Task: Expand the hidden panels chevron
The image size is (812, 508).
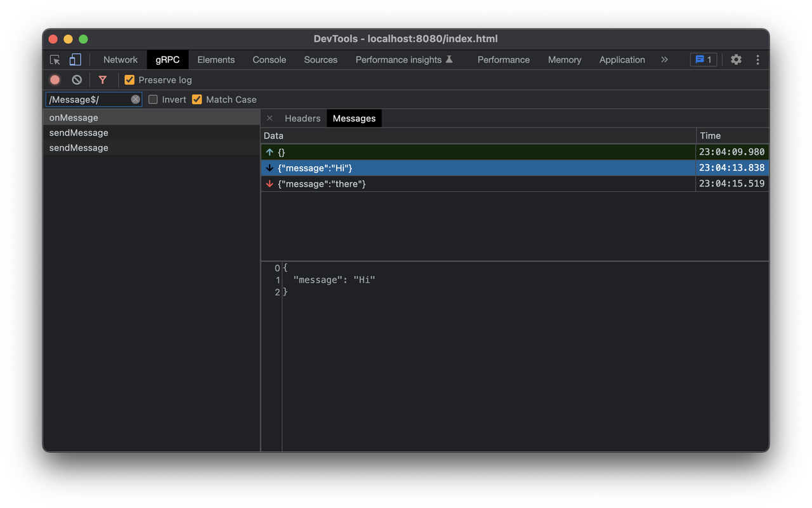Action: tap(664, 59)
